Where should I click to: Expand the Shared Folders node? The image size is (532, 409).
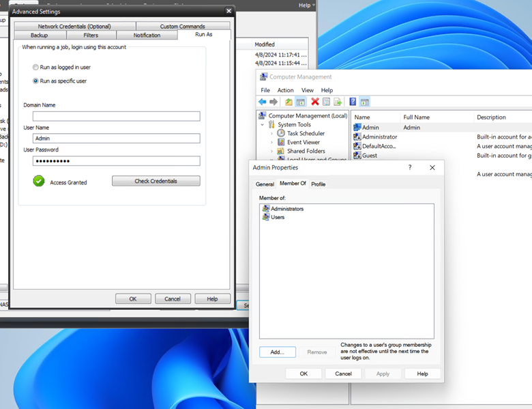point(271,151)
